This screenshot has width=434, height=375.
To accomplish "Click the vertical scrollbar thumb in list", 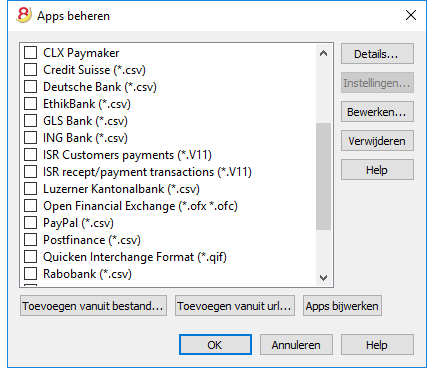I will 323,176.
